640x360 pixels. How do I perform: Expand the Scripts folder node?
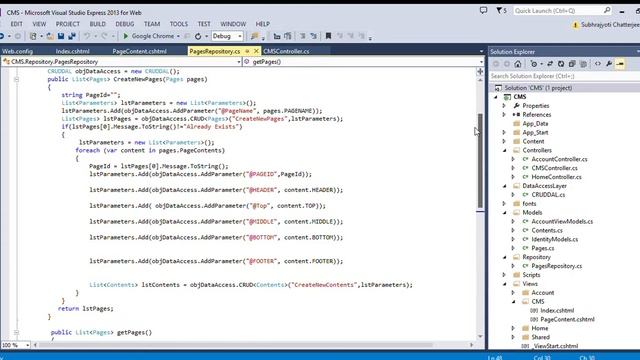tap(504, 275)
